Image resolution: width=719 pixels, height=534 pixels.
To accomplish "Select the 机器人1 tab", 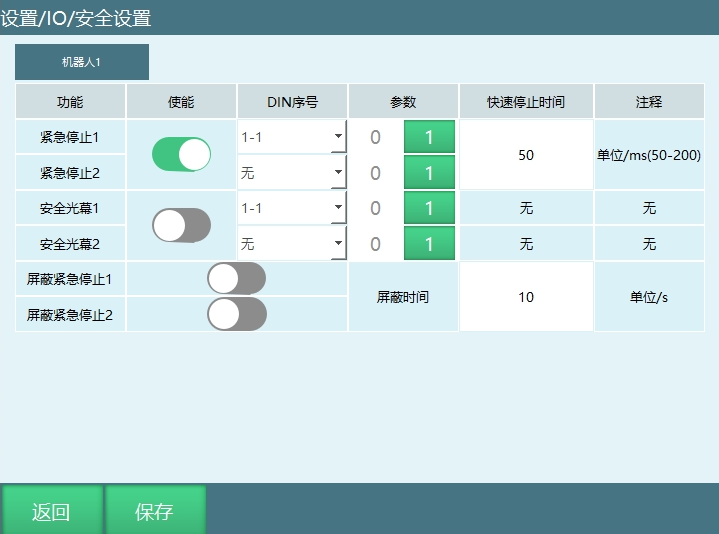I will coord(82,62).
